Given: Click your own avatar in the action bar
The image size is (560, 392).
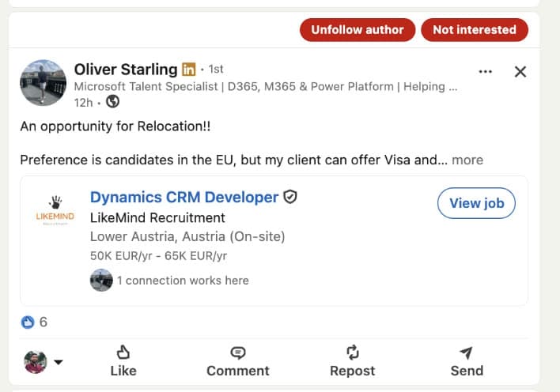Looking at the screenshot, I should coord(36,362).
